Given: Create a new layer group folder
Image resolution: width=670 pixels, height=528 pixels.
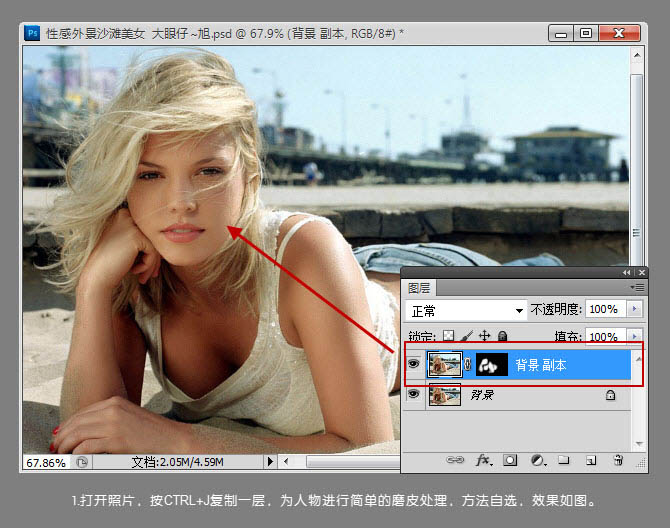Looking at the screenshot, I should pyautogui.click(x=564, y=461).
